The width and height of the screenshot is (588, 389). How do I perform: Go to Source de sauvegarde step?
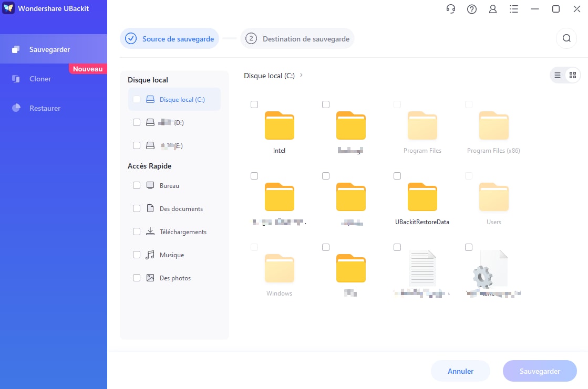pyautogui.click(x=170, y=39)
